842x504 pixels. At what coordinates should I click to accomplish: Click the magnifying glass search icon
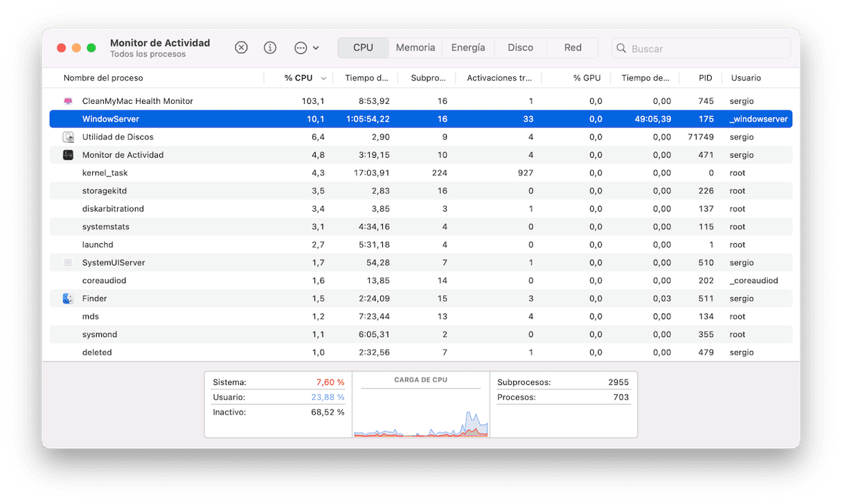621,48
